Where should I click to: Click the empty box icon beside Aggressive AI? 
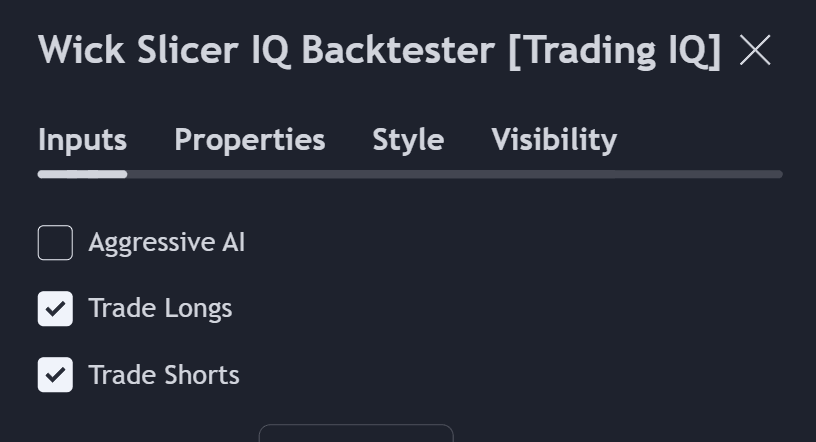(x=55, y=243)
